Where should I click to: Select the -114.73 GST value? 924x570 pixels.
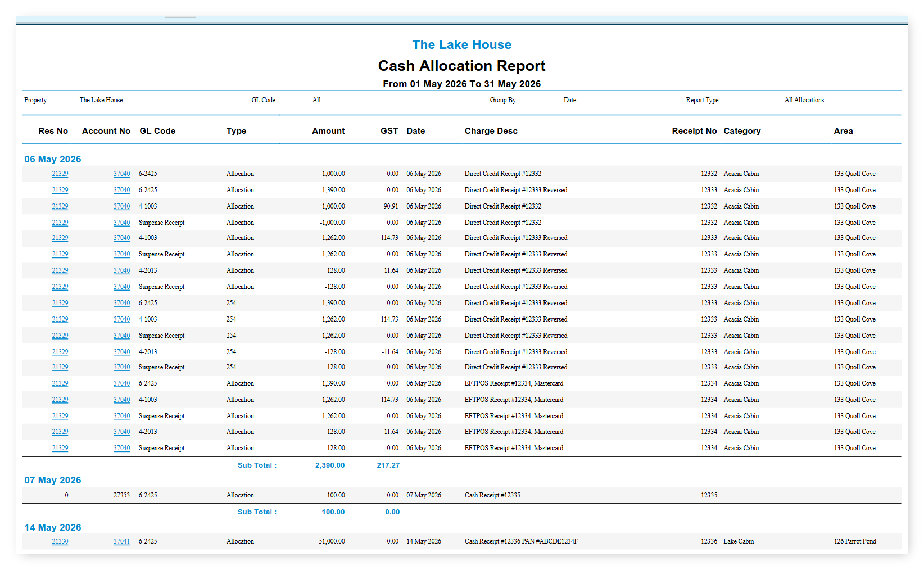tap(388, 319)
